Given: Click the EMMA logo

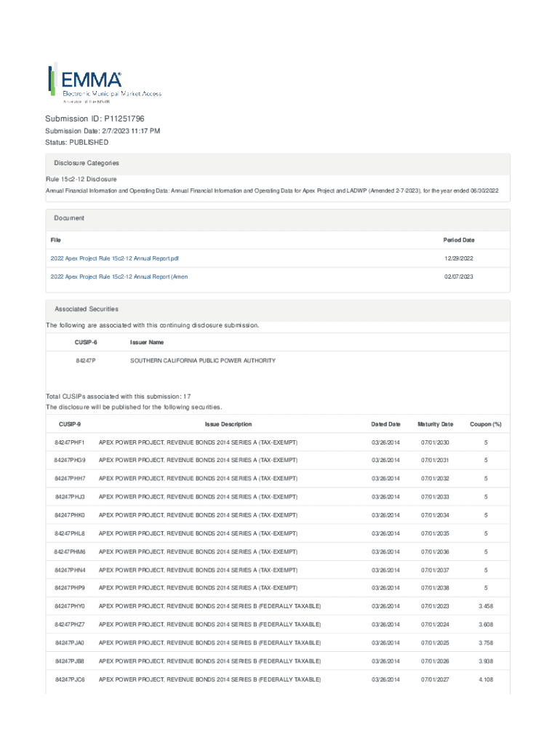Looking at the screenshot, I should 104,81.
